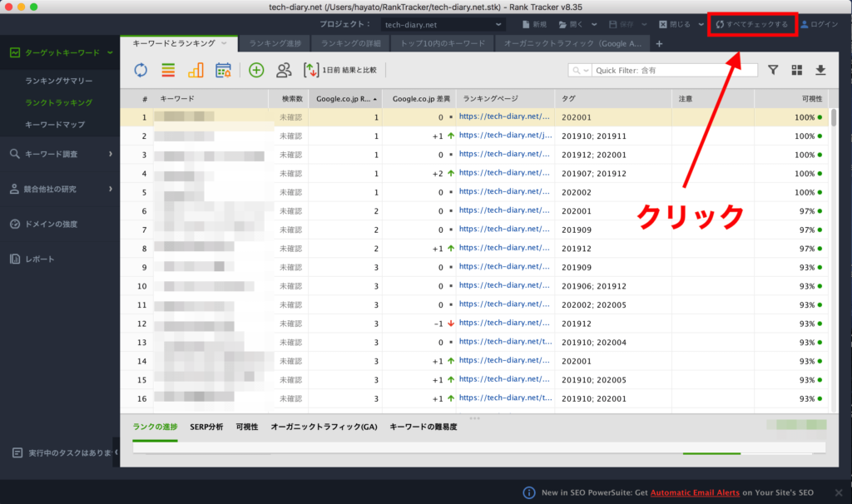Screen dimensions: 852x504
Task: Expand the キーワード調査 section arrow
Action: pyautogui.click(x=111, y=154)
